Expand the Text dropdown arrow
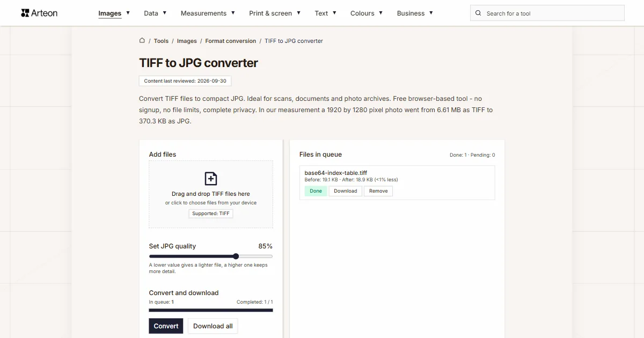This screenshot has height=338, width=644. pos(334,13)
